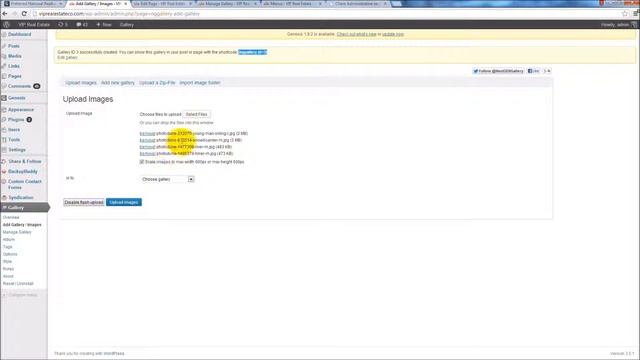Open Syndication in the sidebar
640x360 pixels.
pos(21,198)
